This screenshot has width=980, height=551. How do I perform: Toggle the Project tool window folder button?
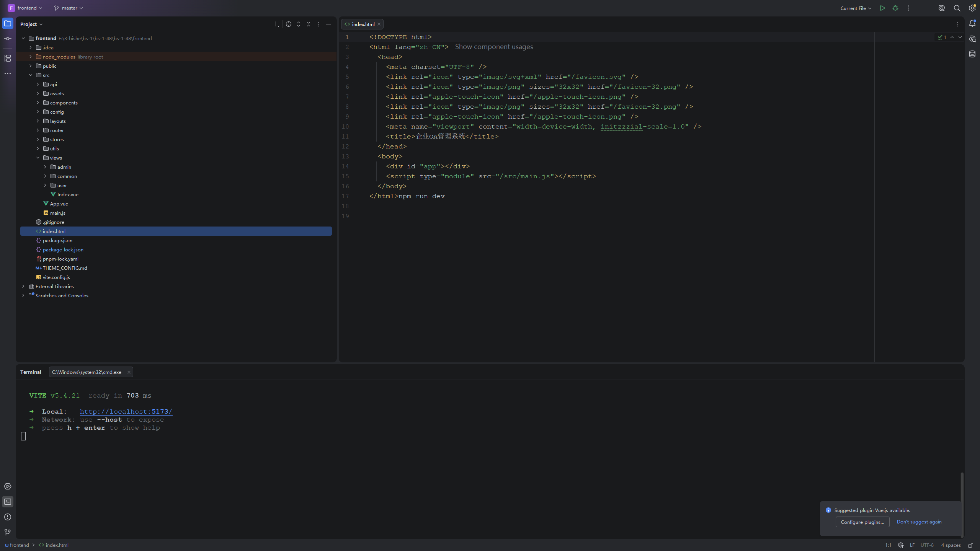8,23
